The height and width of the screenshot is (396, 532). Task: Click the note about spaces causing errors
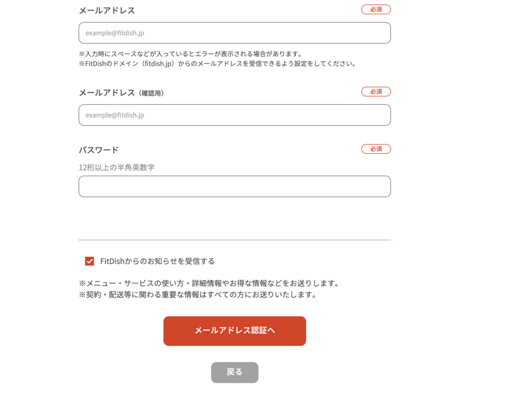click(190, 54)
